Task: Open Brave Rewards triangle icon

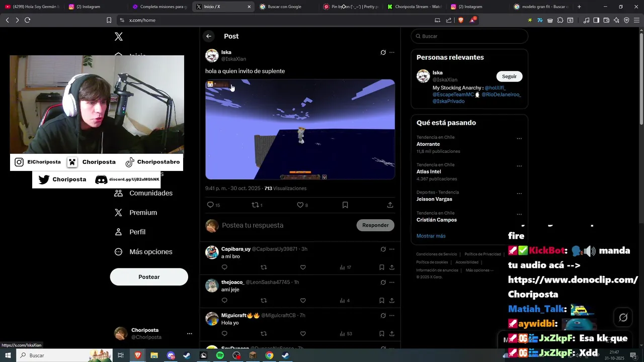Action: [472, 20]
